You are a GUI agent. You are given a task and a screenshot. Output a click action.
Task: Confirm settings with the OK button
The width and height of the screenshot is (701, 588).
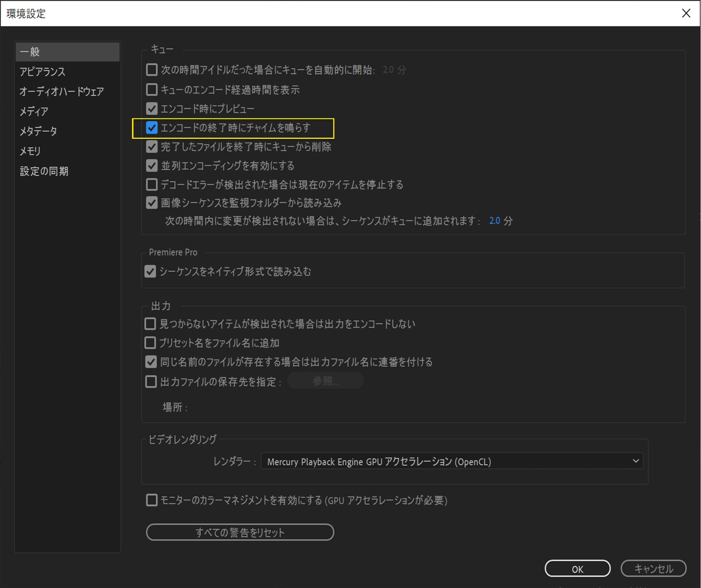click(577, 569)
